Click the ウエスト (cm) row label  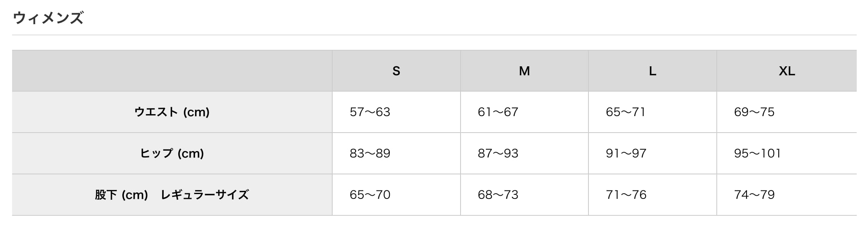(172, 112)
